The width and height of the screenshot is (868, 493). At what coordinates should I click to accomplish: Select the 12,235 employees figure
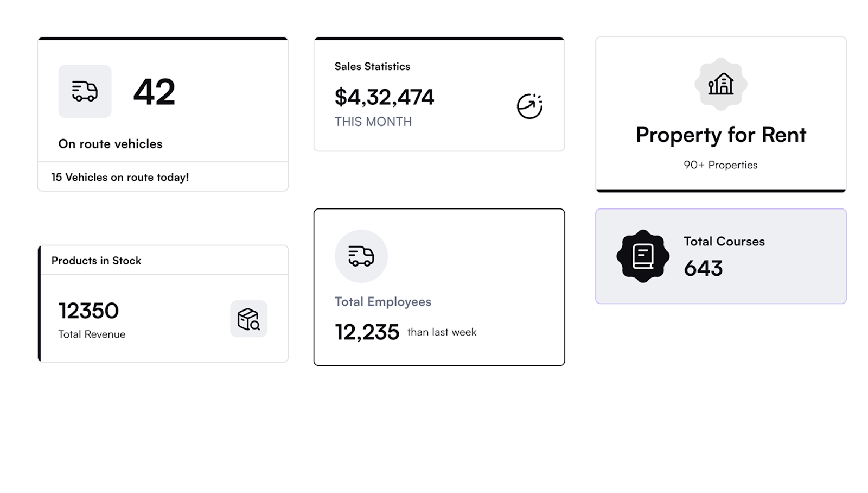367,332
